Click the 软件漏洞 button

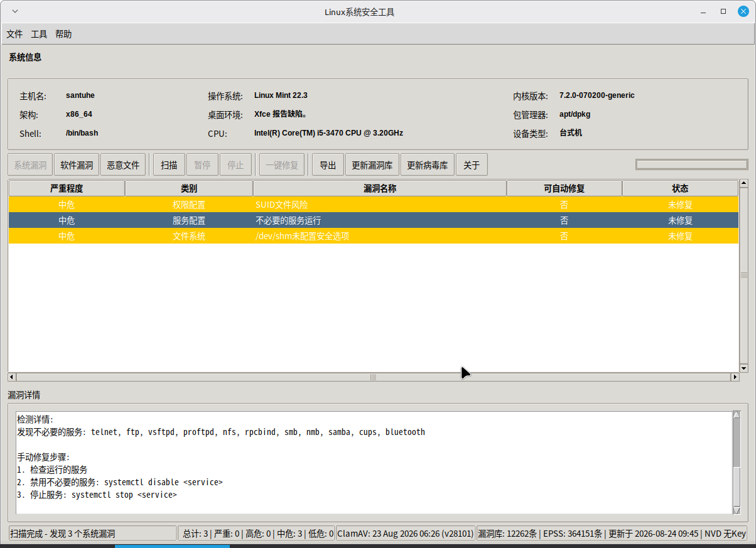[x=77, y=165]
